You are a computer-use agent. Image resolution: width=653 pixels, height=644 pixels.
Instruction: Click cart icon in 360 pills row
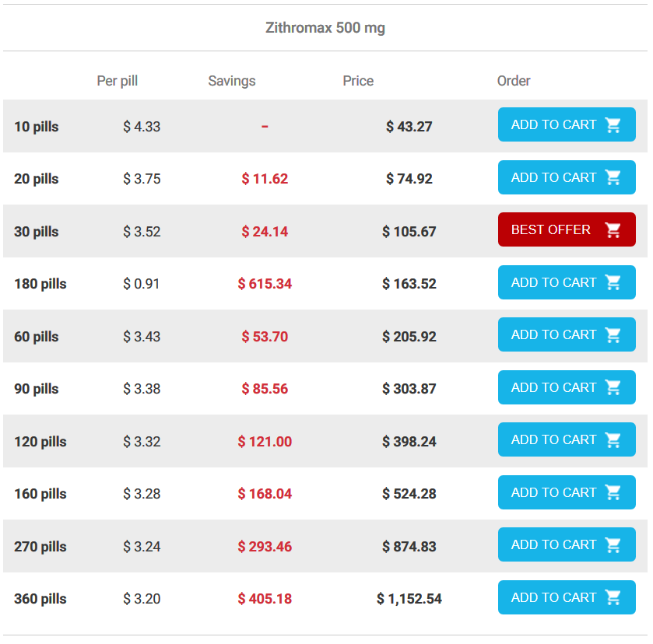pyautogui.click(x=613, y=597)
